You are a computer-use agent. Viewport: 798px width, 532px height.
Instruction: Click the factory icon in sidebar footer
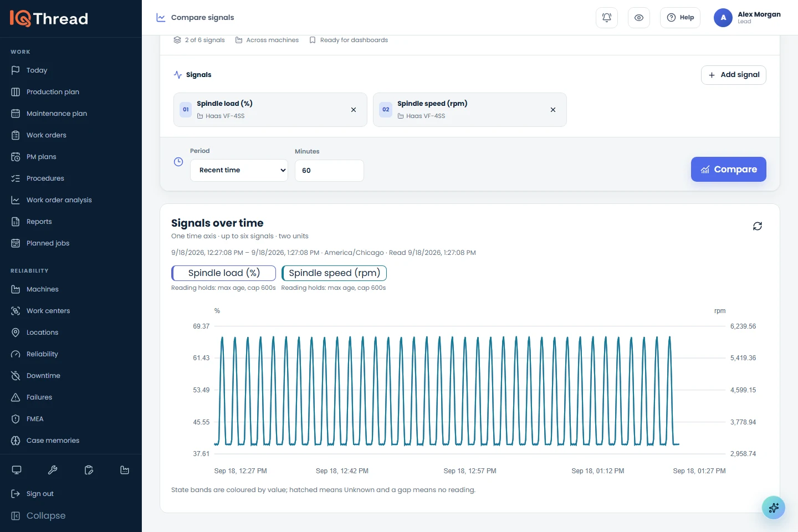(x=125, y=470)
